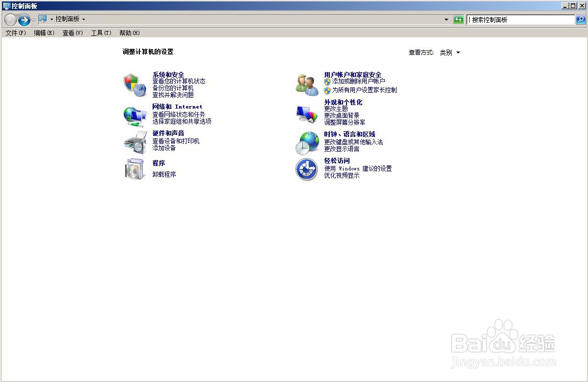Click 为所有用户设置家长控制 link

[365, 90]
